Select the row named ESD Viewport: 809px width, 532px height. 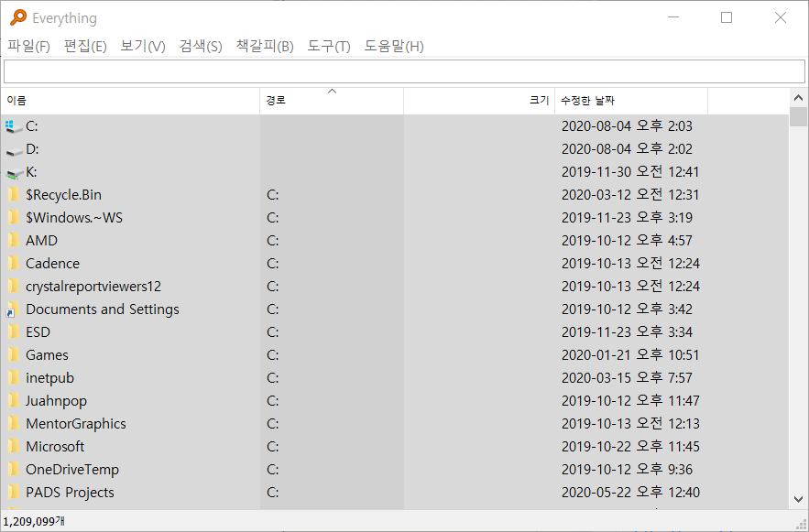tap(395, 332)
